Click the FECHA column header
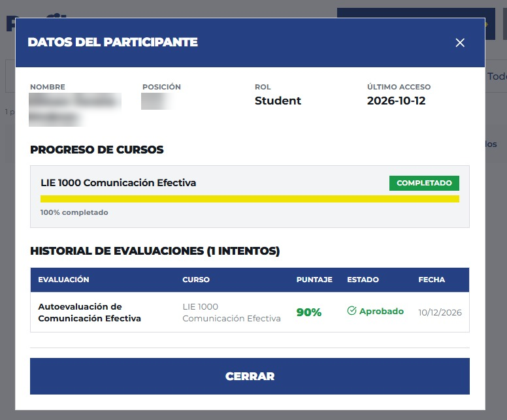The image size is (507, 420). coord(431,280)
